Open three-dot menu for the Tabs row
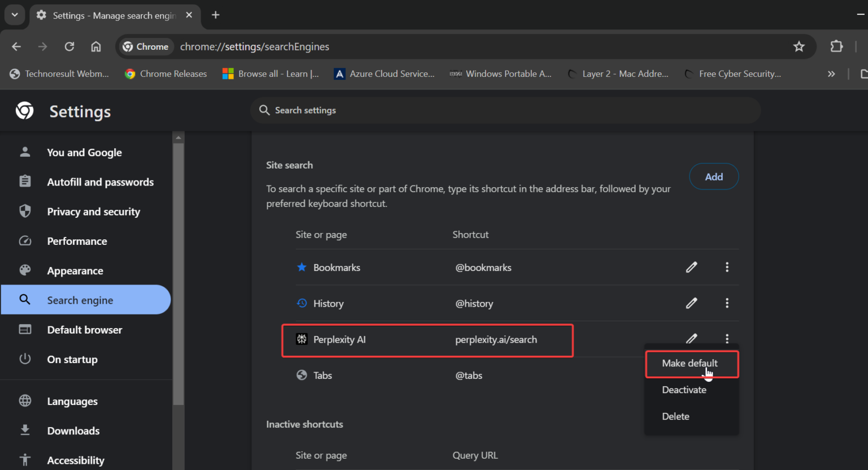The height and width of the screenshot is (470, 868). [x=727, y=375]
